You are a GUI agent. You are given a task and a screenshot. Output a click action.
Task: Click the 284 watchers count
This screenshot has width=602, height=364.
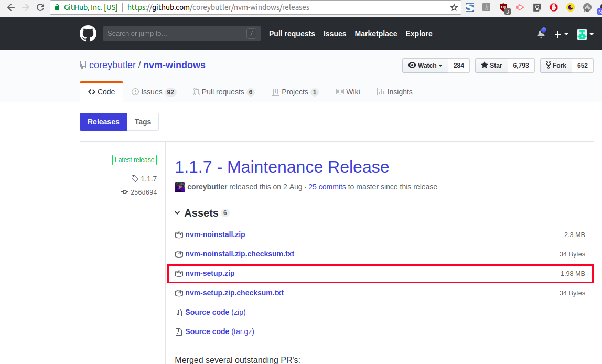(459, 65)
